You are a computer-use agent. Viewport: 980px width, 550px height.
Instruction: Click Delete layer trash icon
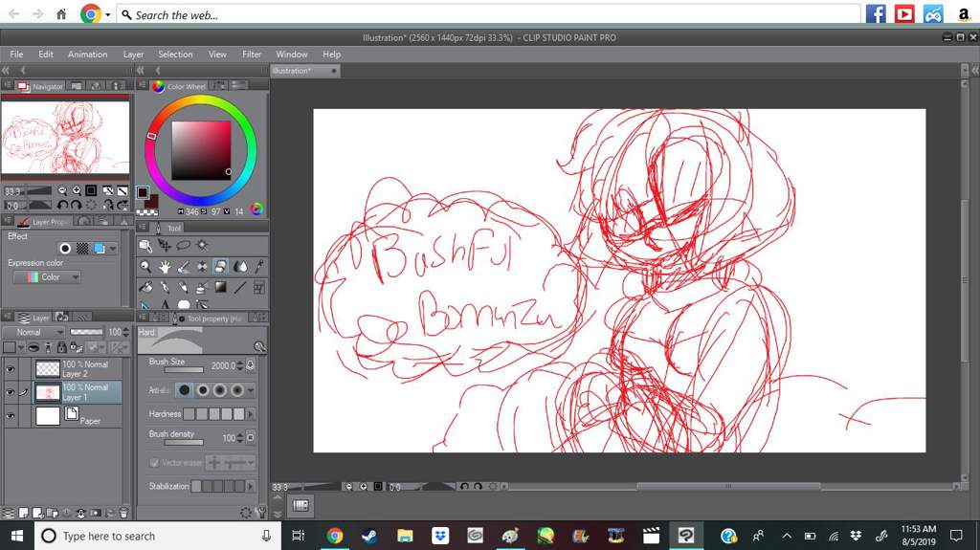pos(123,513)
